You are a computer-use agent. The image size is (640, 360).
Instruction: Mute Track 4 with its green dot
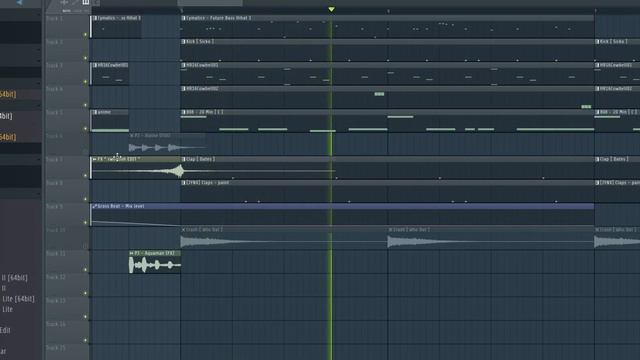coord(85,105)
